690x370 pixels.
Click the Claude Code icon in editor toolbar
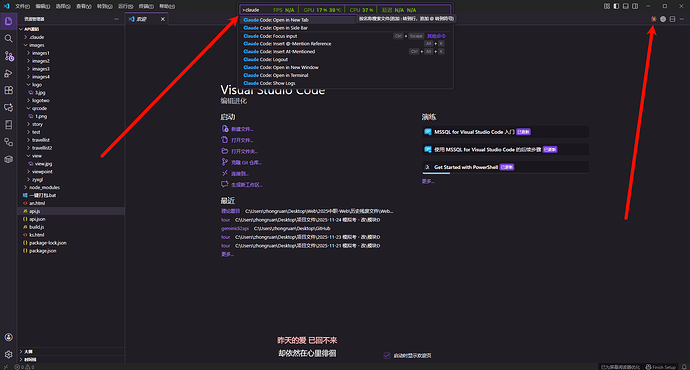pos(653,19)
